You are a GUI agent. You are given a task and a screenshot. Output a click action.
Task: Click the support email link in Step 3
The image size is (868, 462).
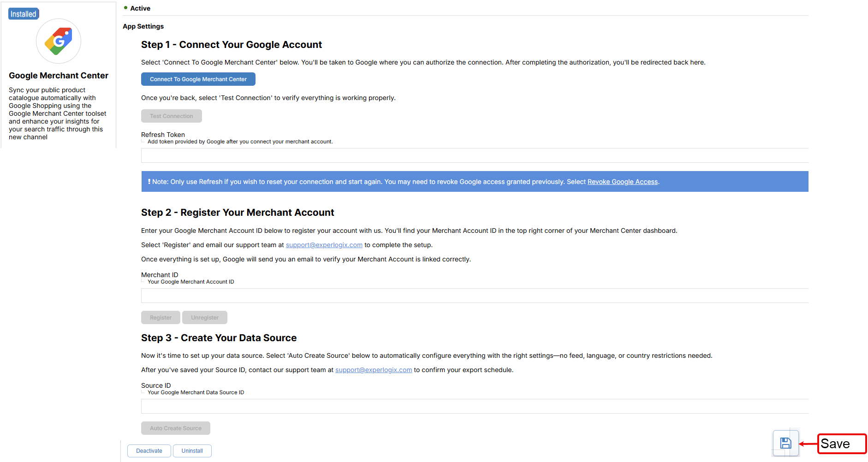pyautogui.click(x=373, y=370)
